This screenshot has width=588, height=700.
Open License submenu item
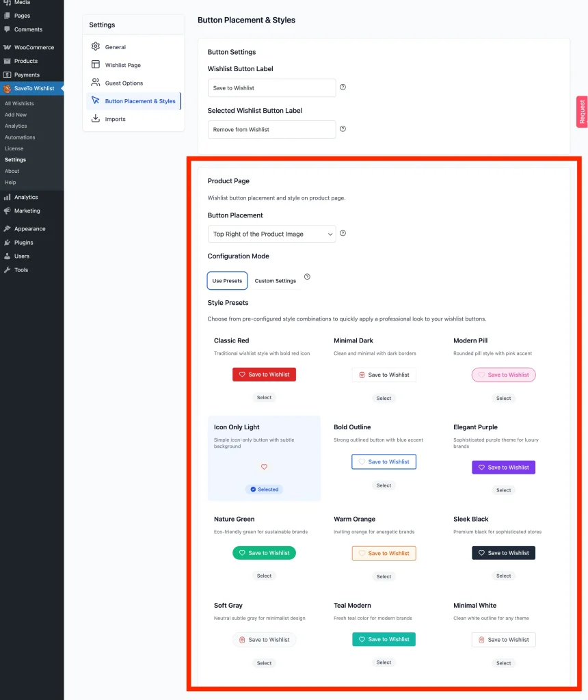[14, 148]
